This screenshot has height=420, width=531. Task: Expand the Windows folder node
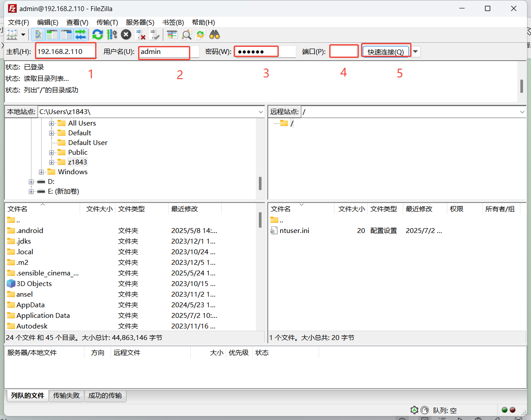pos(42,172)
